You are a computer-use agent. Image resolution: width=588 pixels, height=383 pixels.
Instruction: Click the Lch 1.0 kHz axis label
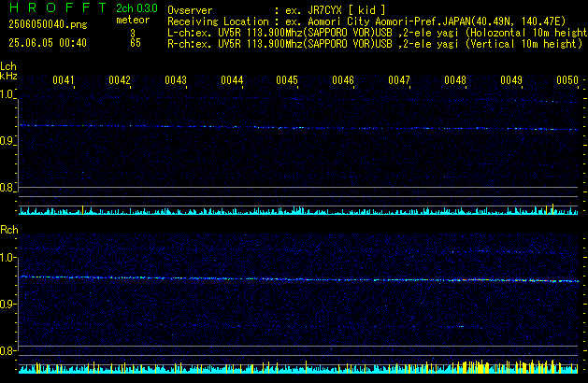[7, 94]
